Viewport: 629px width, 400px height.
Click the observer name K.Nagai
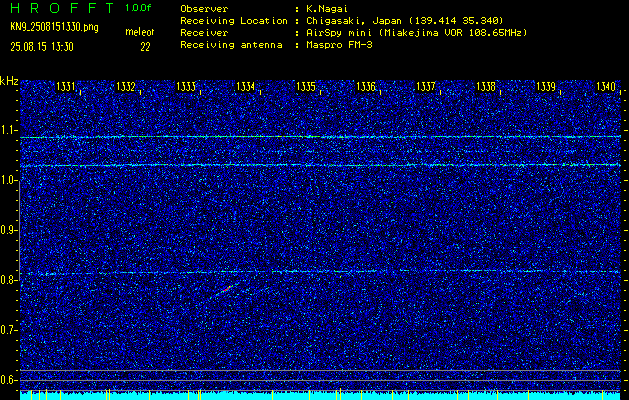325,9
